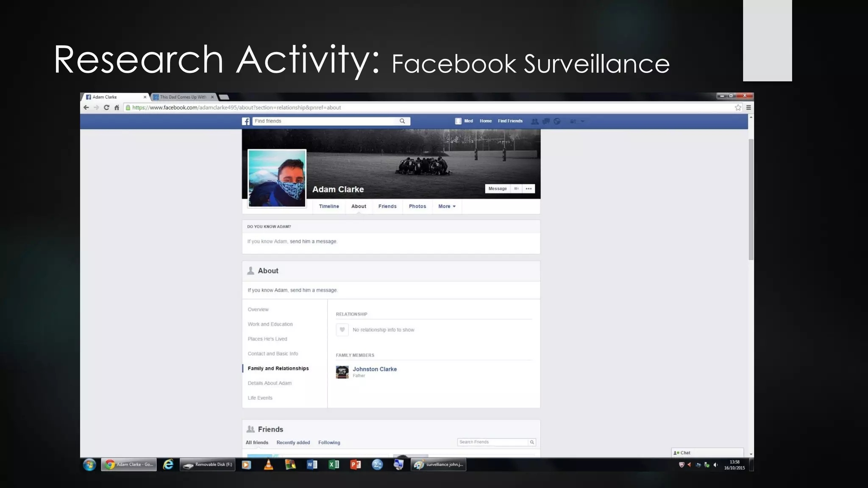Open Removable Disk (F:) taskbar item

click(x=208, y=465)
